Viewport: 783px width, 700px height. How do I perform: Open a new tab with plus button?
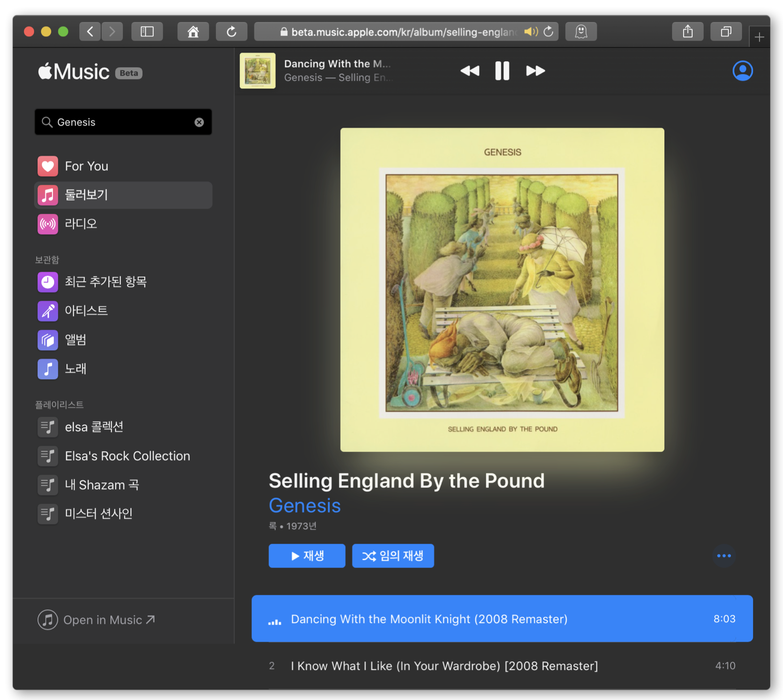point(759,37)
